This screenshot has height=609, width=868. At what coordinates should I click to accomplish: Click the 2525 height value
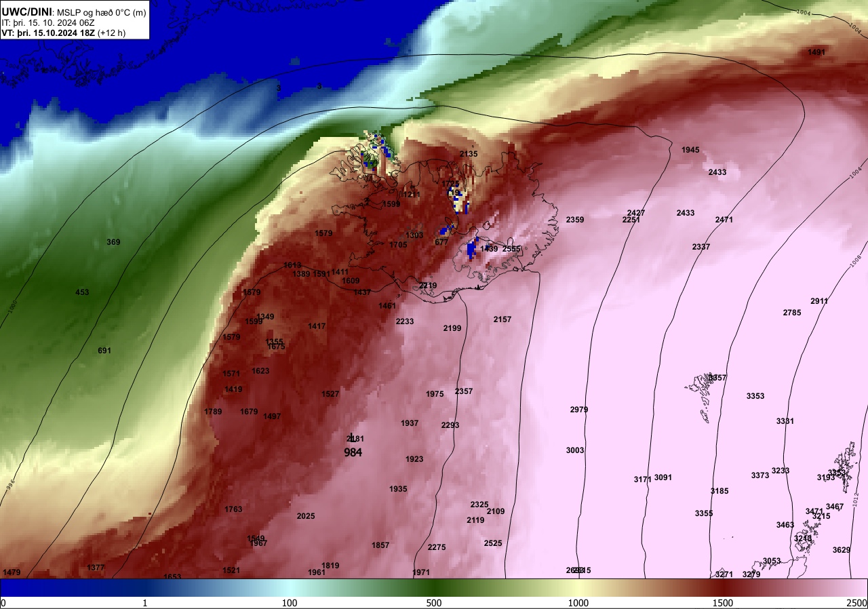(x=493, y=543)
